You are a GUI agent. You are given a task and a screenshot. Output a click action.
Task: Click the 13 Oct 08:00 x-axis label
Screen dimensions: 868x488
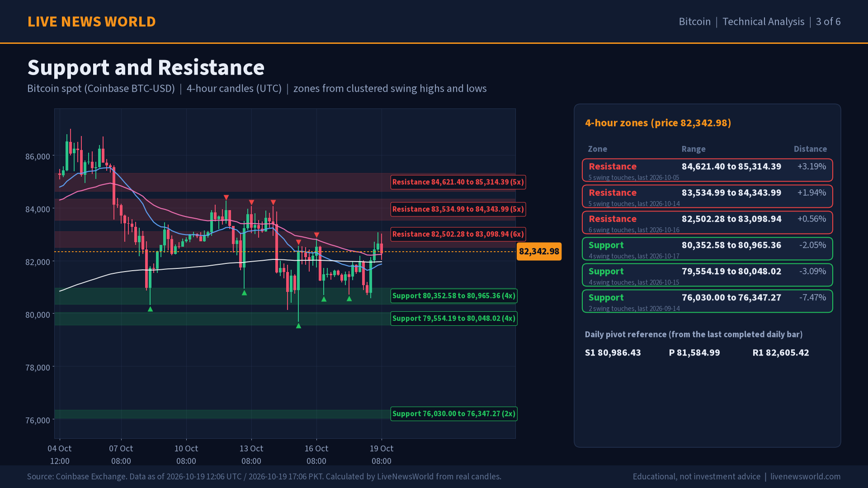251,455
